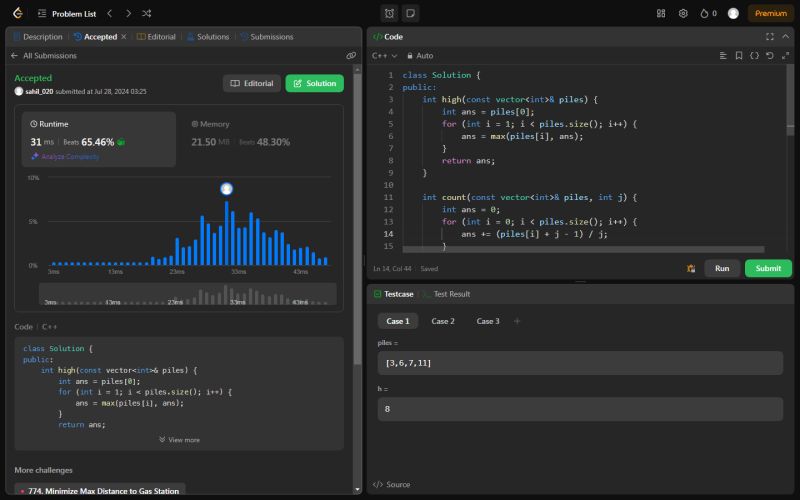
Task: Open the settings gear icon
Action: coord(683,14)
